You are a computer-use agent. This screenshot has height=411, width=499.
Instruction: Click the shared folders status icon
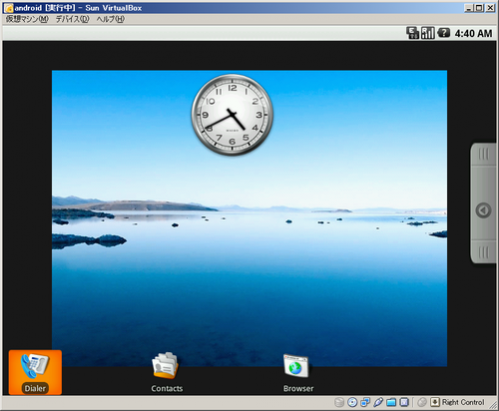391,403
